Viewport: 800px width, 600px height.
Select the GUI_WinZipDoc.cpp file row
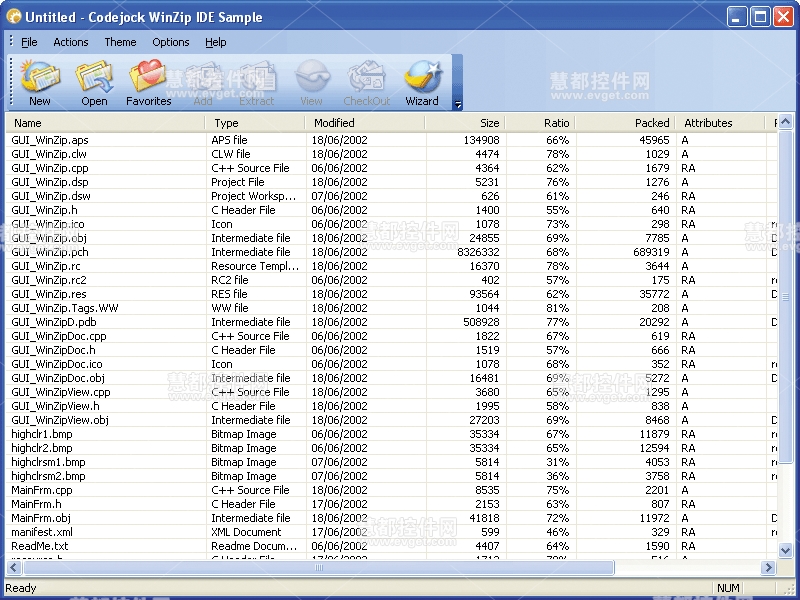392,336
